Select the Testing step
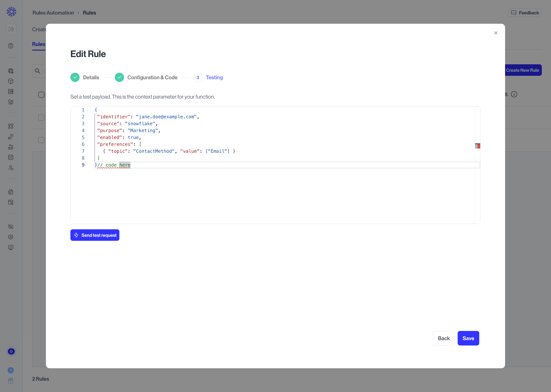 (208, 78)
